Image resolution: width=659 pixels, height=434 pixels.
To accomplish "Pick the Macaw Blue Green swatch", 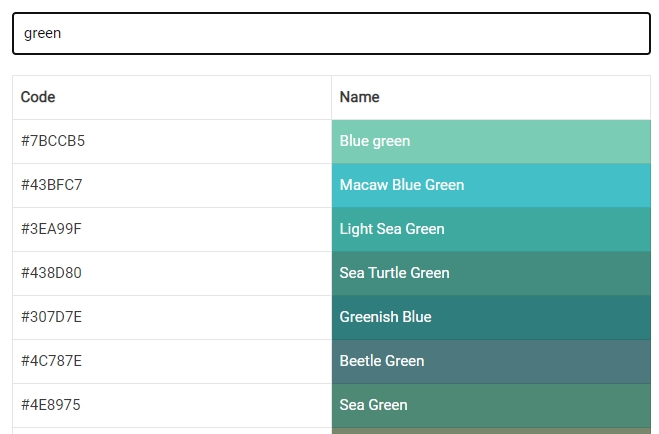I will [490, 185].
